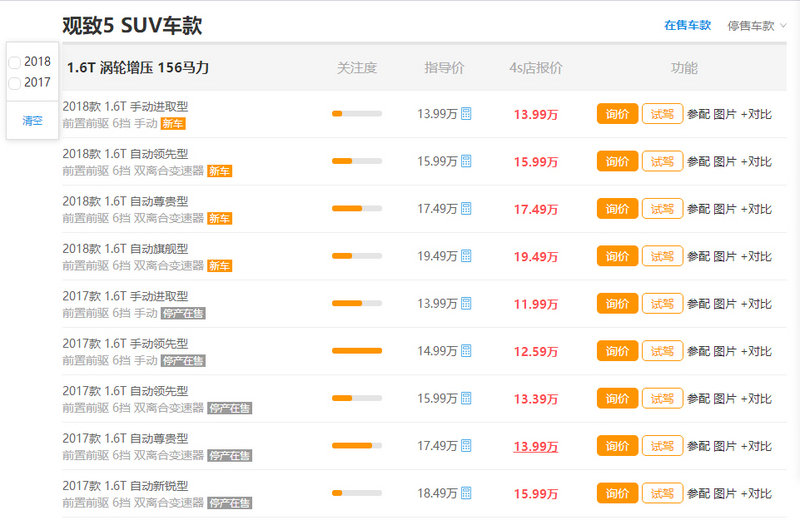The height and width of the screenshot is (525, 800).
Task: Click attention bar for 2017款 1.6T 自动尊贵型
Action: coord(357,445)
